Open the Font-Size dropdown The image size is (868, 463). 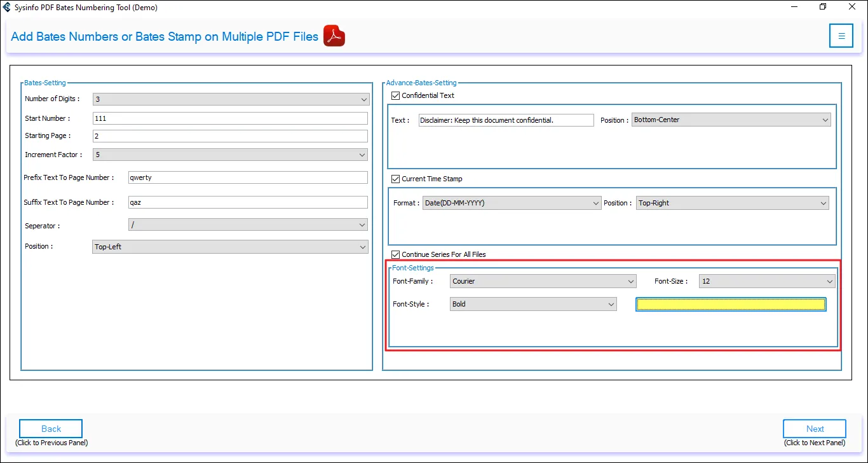[766, 281]
